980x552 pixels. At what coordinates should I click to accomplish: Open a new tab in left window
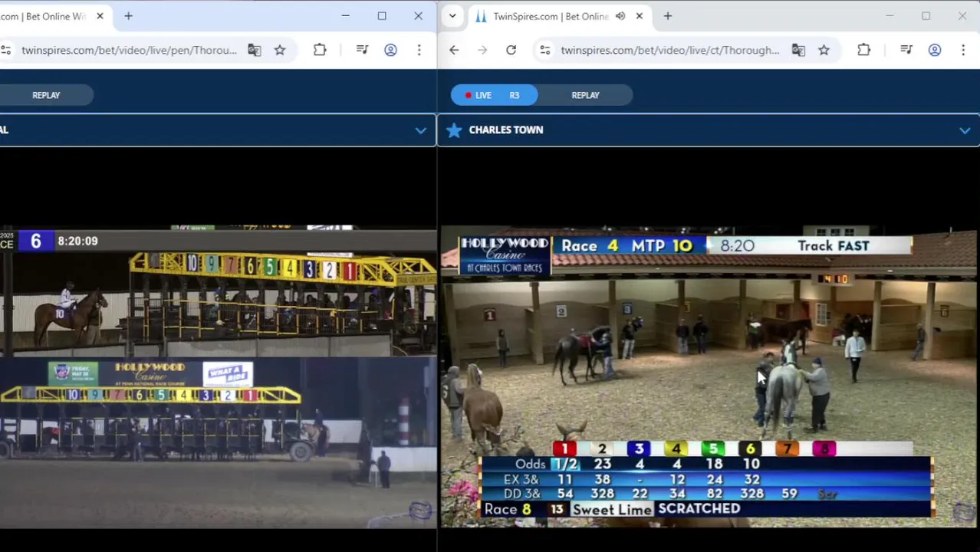click(x=128, y=16)
